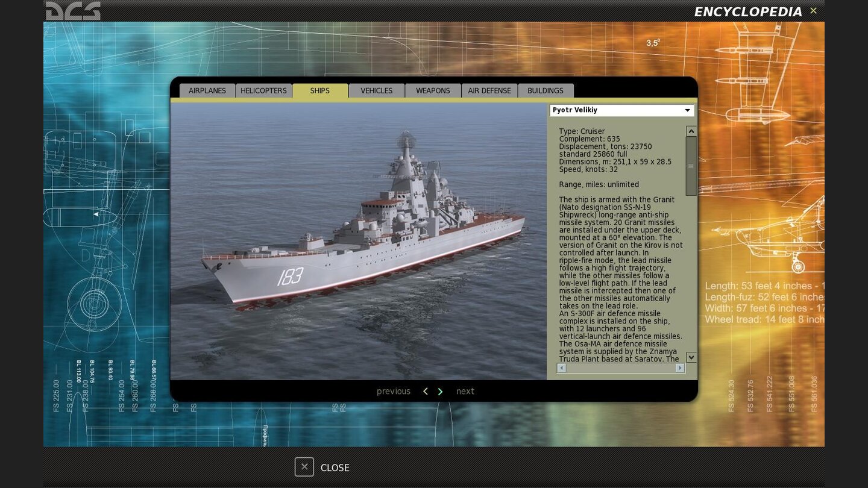This screenshot has width=868, height=488.
Task: Click the ENCYCLOPEDIA title text
Action: click(748, 12)
